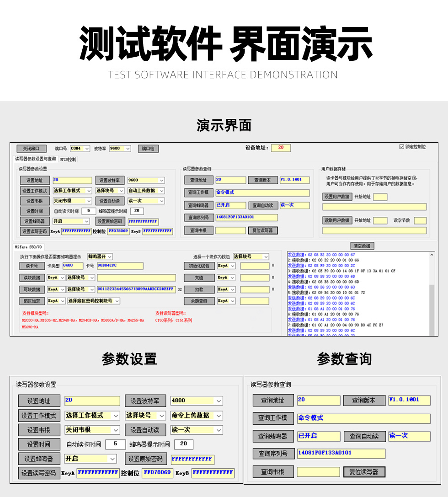Click 复位读写器 in enlarged 参数查询 panel
448x497 pixels.
pyautogui.click(x=364, y=472)
